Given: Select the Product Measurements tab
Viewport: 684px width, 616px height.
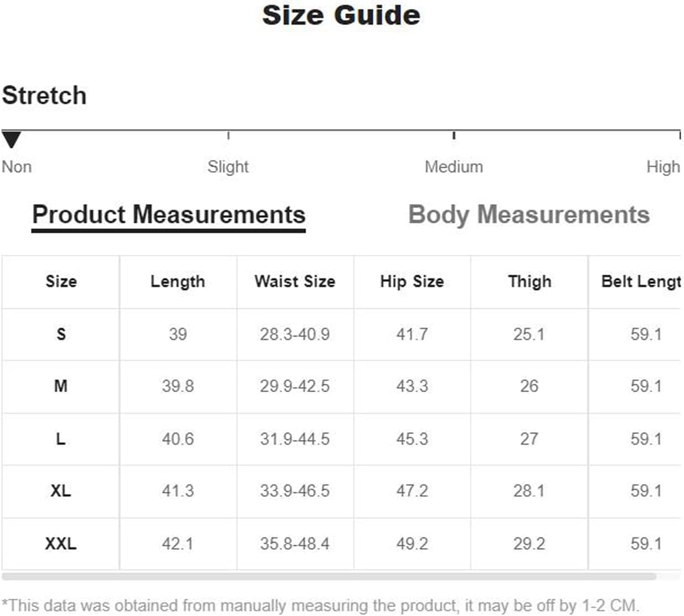Looking at the screenshot, I should [168, 215].
